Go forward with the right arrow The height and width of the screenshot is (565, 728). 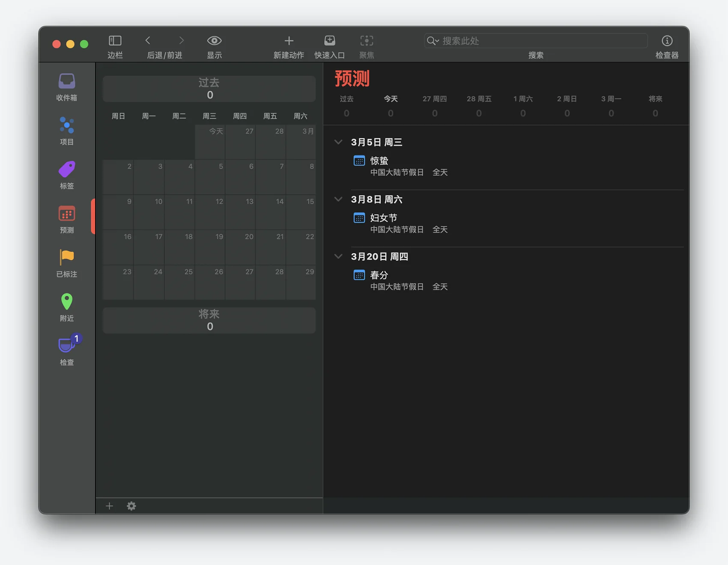click(x=181, y=41)
